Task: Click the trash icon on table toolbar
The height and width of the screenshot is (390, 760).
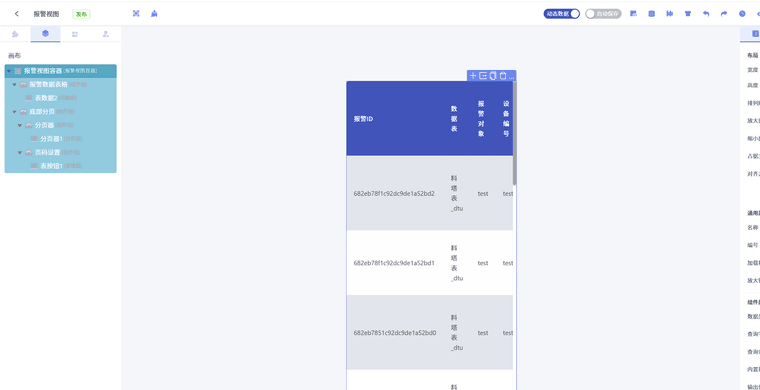Action: (503, 76)
